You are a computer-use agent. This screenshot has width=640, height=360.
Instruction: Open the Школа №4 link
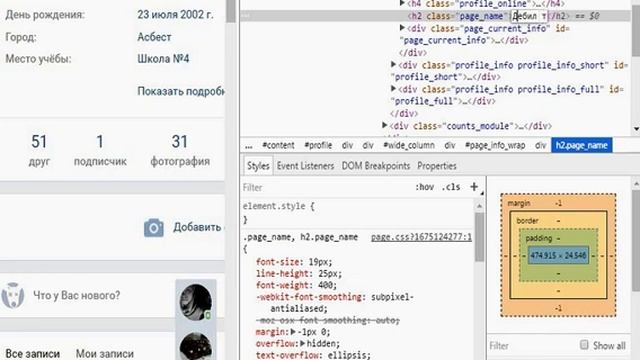click(x=163, y=59)
